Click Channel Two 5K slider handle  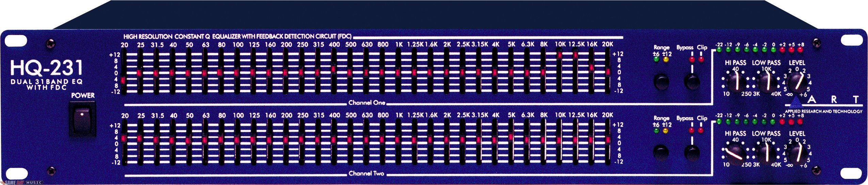coord(511,137)
